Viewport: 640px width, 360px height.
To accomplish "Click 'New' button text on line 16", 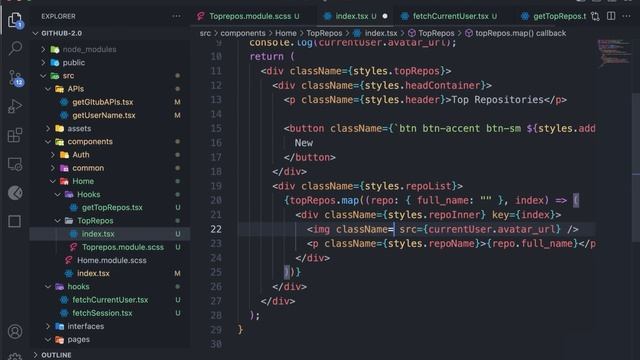I will [304, 143].
